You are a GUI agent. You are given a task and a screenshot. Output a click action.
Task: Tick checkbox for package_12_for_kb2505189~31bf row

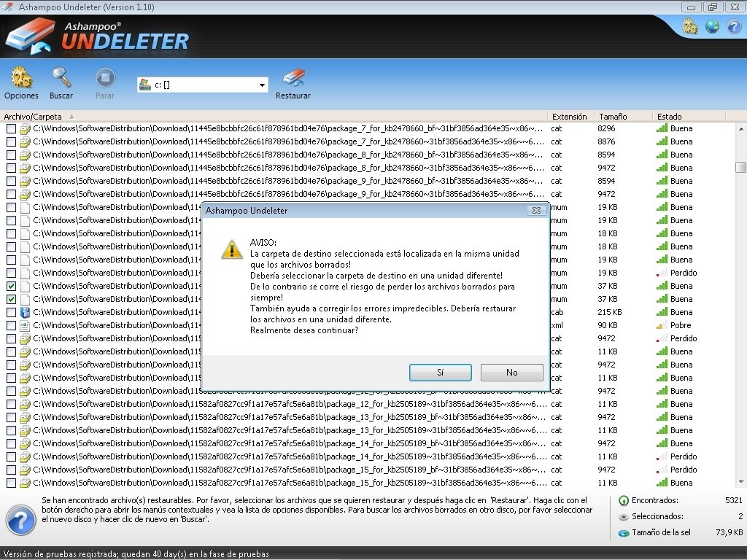[11, 404]
